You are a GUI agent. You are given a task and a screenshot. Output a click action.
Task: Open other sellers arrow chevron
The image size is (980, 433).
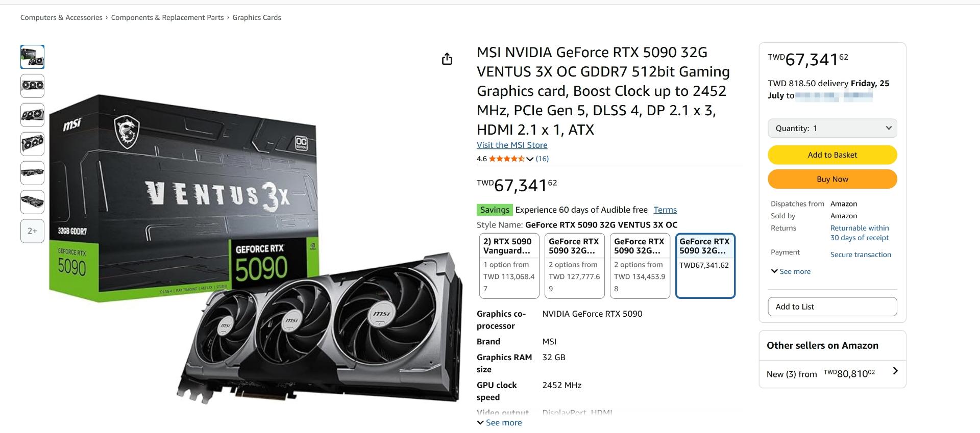click(x=895, y=371)
